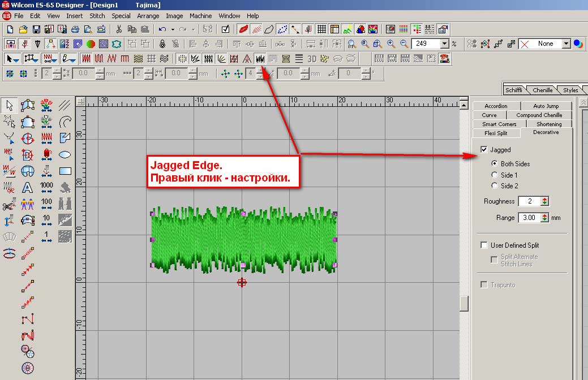Click the zoom percentage 249 field
Image resolution: width=588 pixels, height=380 pixels.
[426, 44]
